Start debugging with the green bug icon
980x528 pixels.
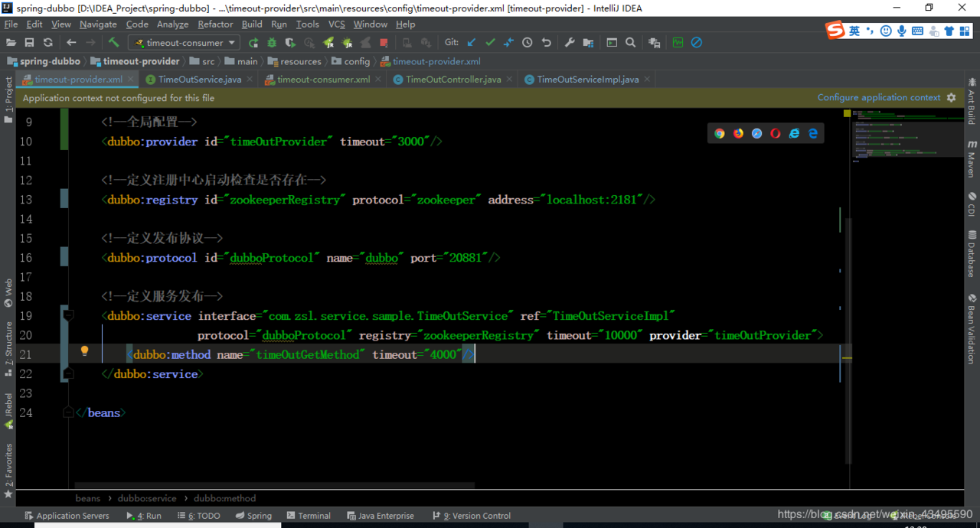click(x=272, y=43)
